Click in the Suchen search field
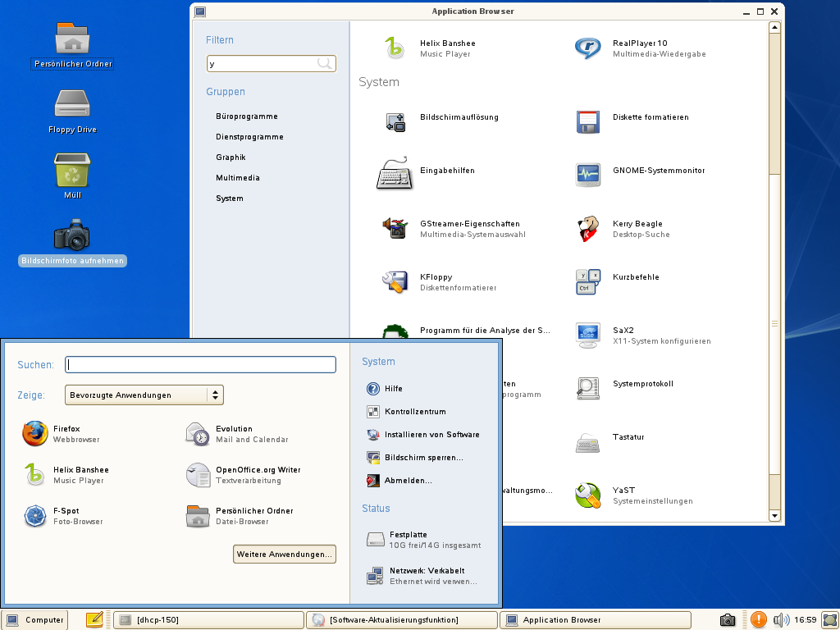Image resolution: width=840 pixels, height=630 pixels. click(x=201, y=365)
